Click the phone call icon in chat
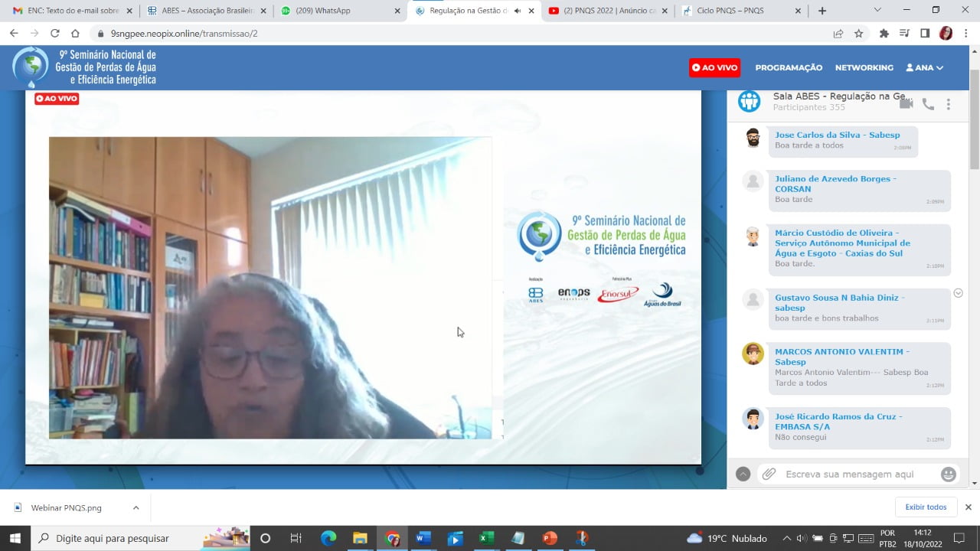Viewport: 980px width, 551px height. pos(928,104)
